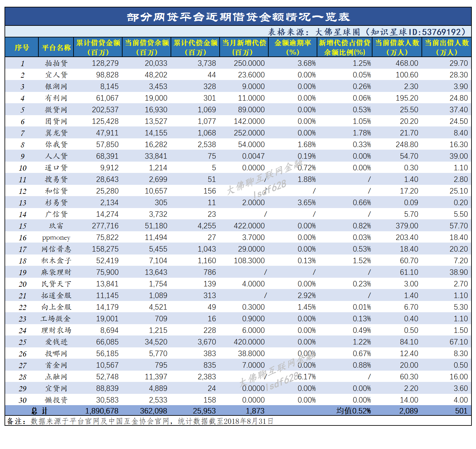476x449 pixels.
Task: Click platform name 道口贷
Action: click(56, 168)
